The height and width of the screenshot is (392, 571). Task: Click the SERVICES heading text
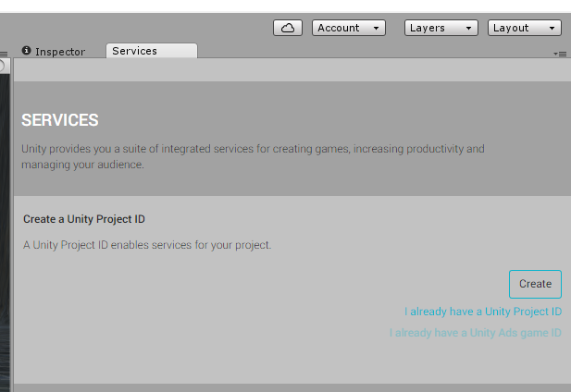click(x=60, y=120)
